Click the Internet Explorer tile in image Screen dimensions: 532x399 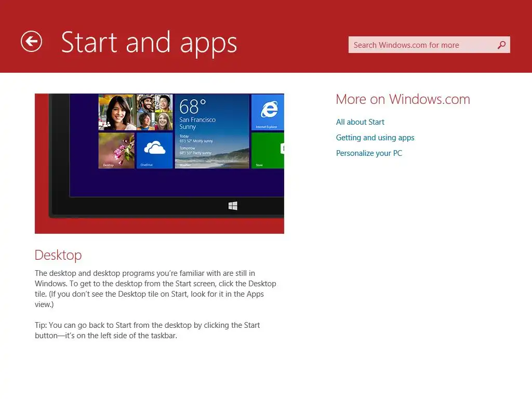[268, 112]
